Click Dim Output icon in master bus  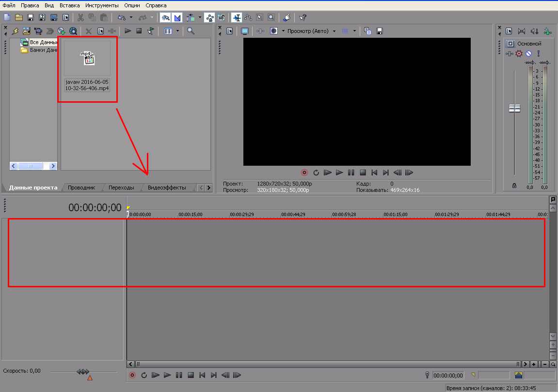[535, 31]
